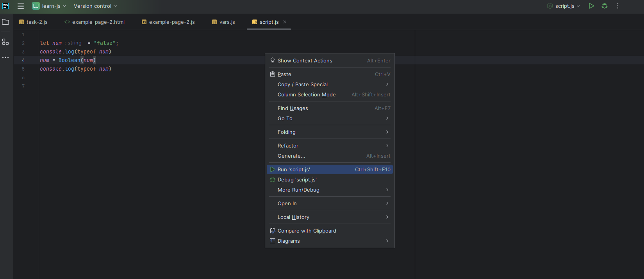Switch to the vars.js tab
644x279 pixels.
[x=223, y=22]
